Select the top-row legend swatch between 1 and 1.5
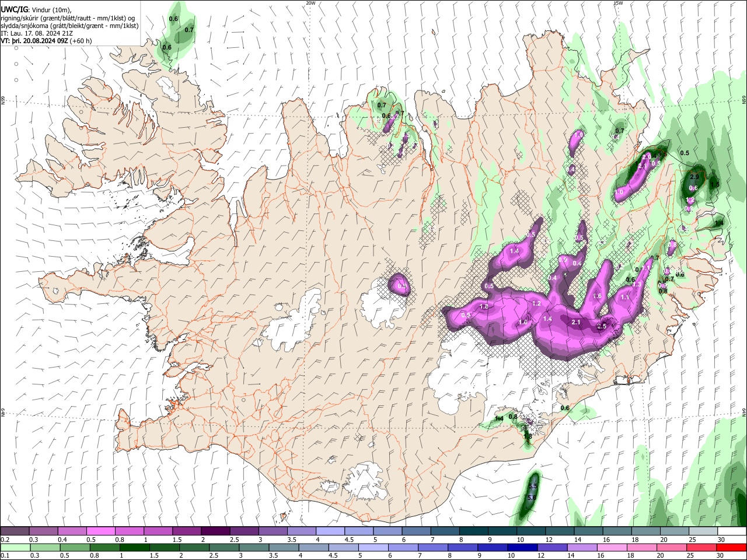This screenshot has width=747, height=560. tap(158, 531)
